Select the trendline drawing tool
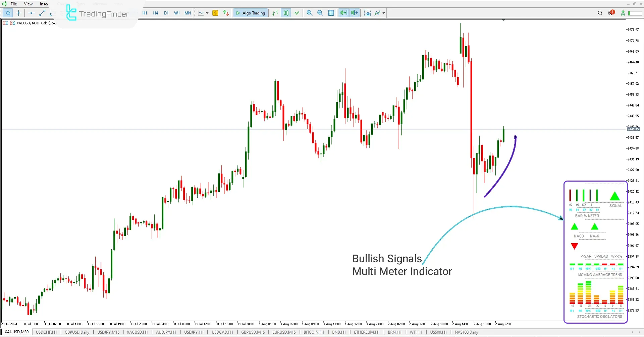 42,13
